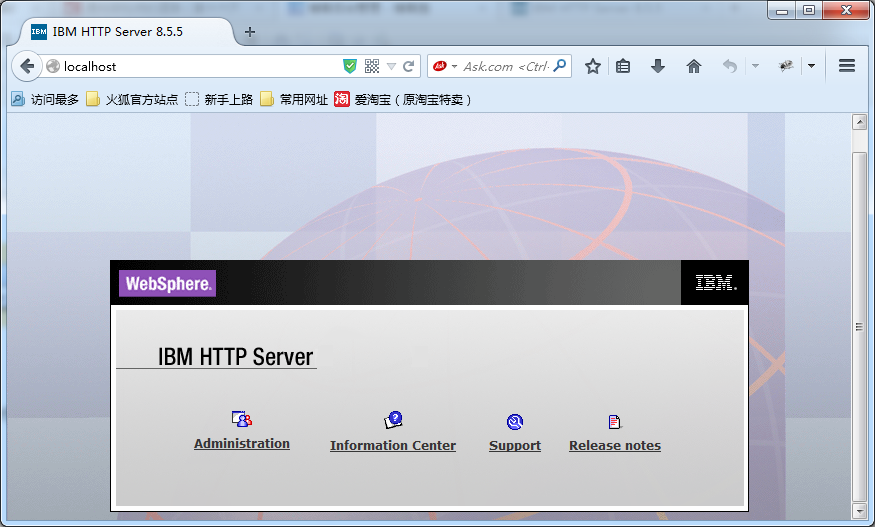The height and width of the screenshot is (527, 875).
Task: Click the Release notes document icon
Action: 614,421
